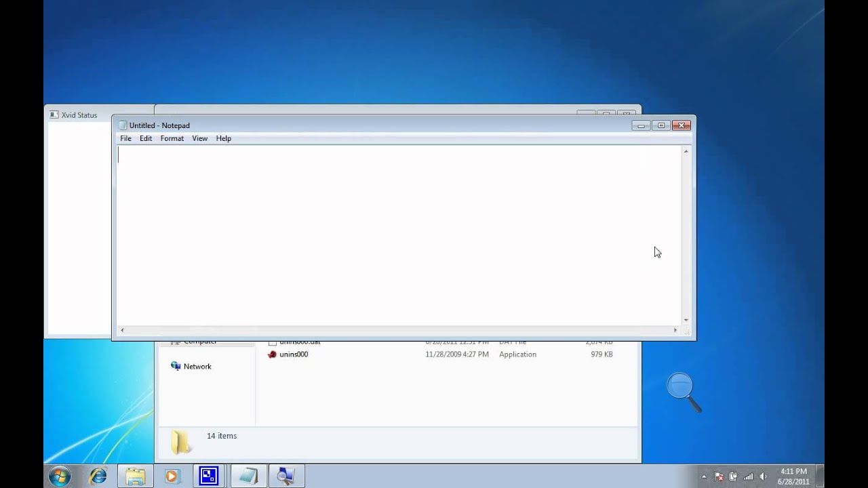This screenshot has width=868, height=488.
Task: Click the power plug icon in tray
Action: pos(733,476)
